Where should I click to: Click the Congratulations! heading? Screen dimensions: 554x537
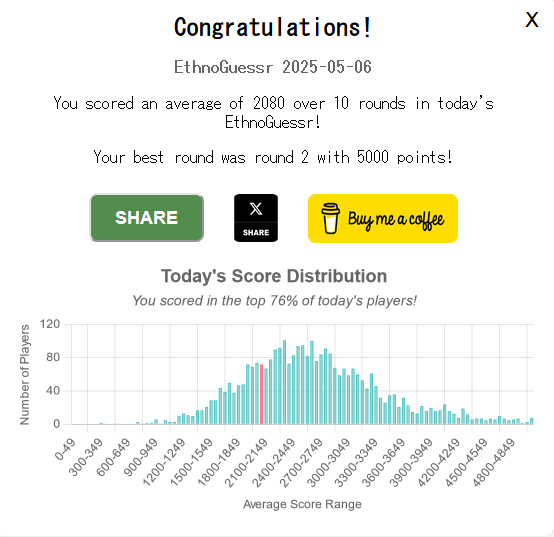click(272, 27)
